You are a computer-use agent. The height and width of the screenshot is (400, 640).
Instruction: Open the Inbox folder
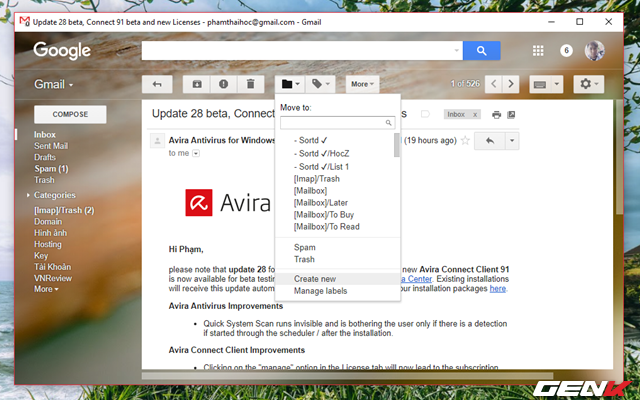pyautogui.click(x=44, y=135)
